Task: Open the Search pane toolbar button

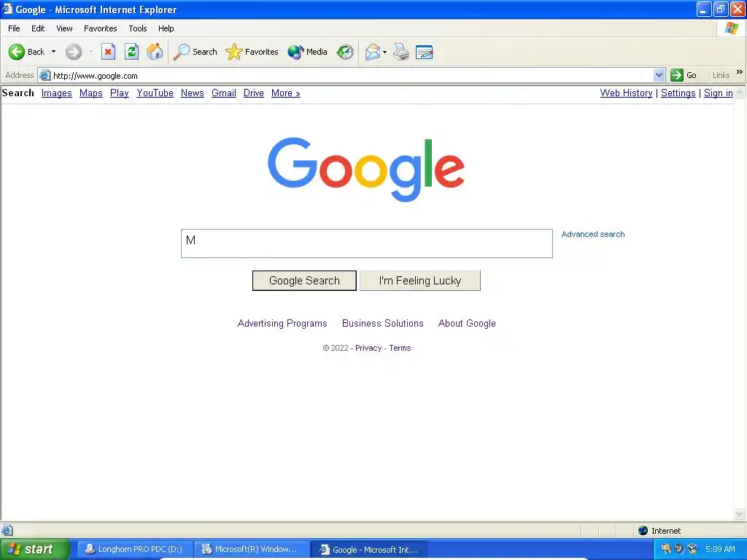Action: [x=195, y=52]
